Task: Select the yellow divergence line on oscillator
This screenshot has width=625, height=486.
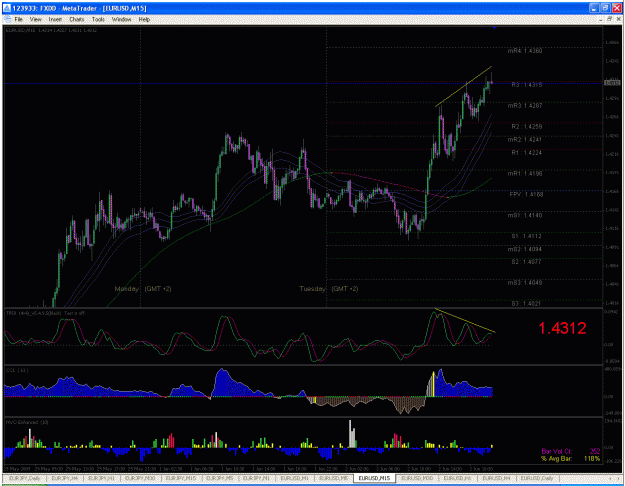Action: pyautogui.click(x=466, y=321)
